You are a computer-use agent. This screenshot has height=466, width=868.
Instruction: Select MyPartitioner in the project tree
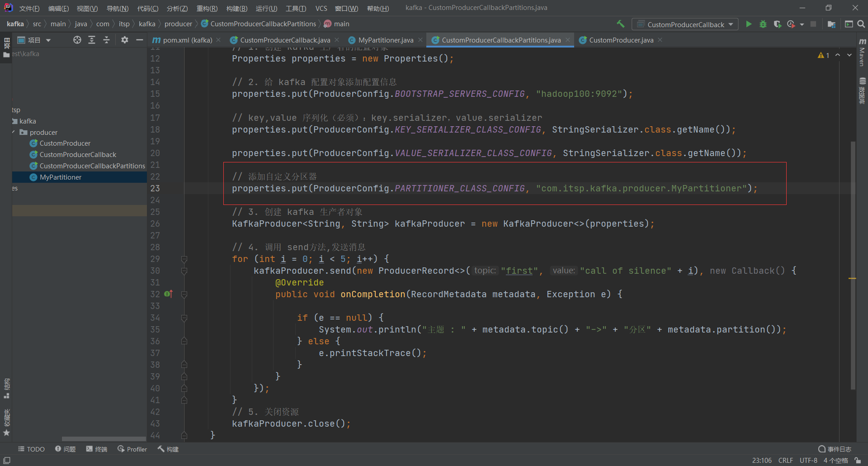(x=60, y=177)
